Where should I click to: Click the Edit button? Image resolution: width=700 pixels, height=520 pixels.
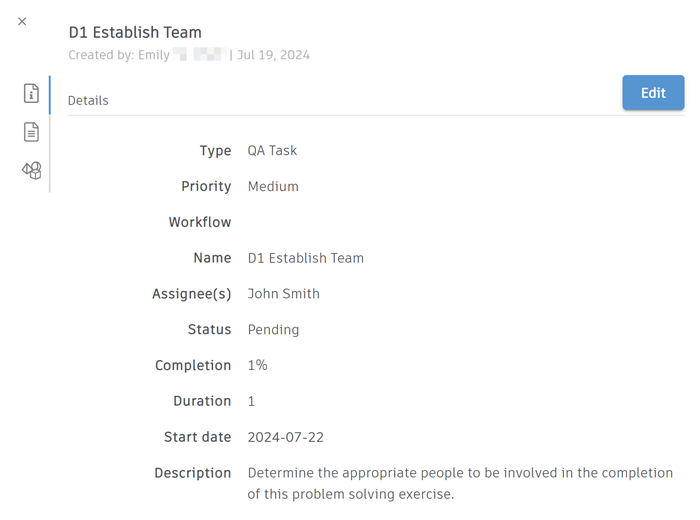click(653, 93)
